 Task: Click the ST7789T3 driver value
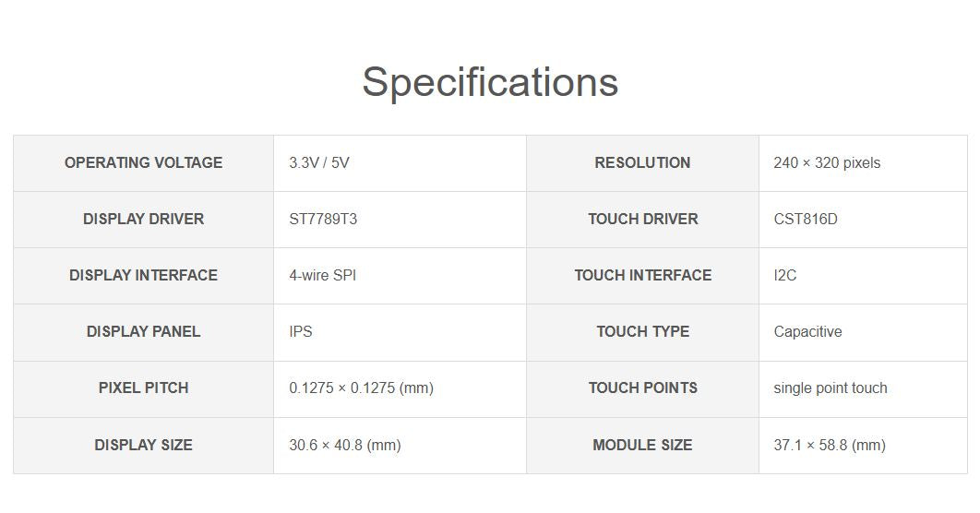click(323, 220)
